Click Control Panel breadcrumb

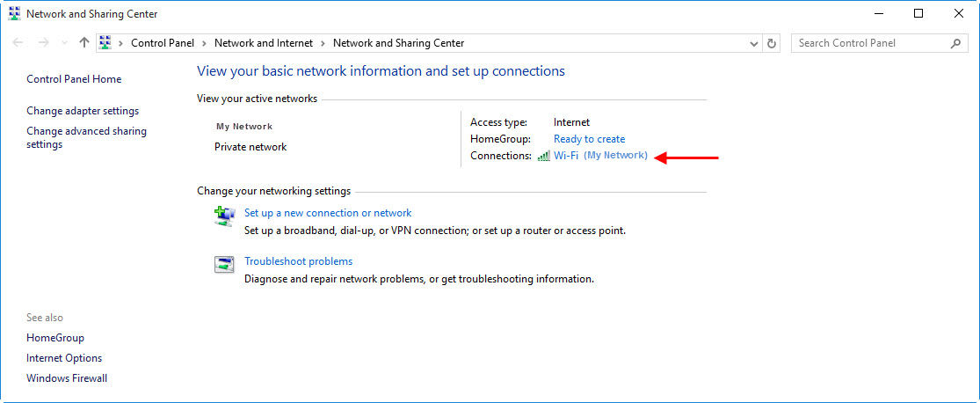[x=163, y=43]
